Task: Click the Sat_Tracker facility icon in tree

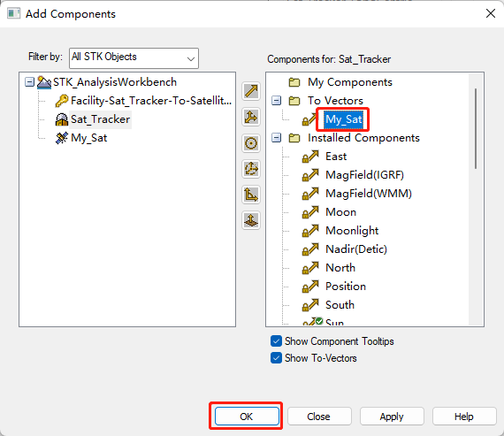Action: click(x=62, y=119)
